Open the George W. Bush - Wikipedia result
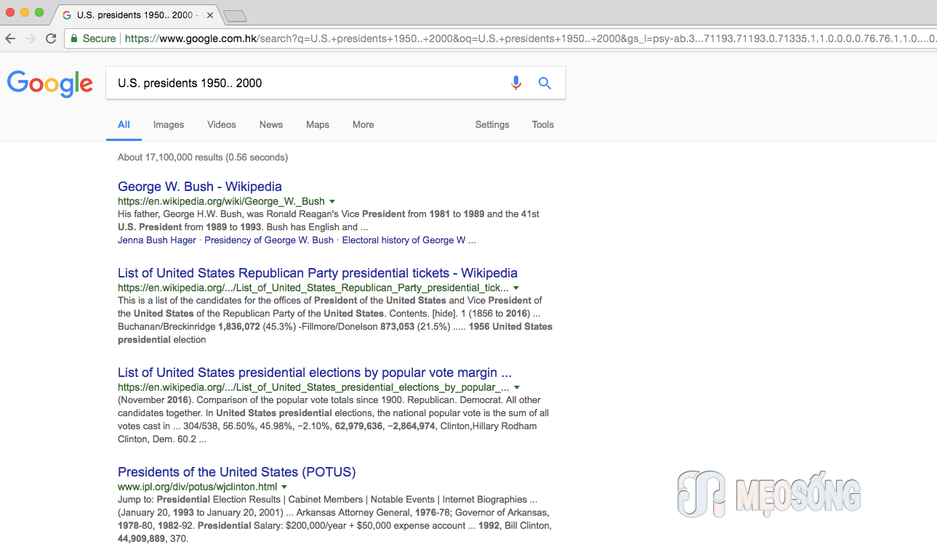This screenshot has width=937, height=560. click(x=200, y=187)
